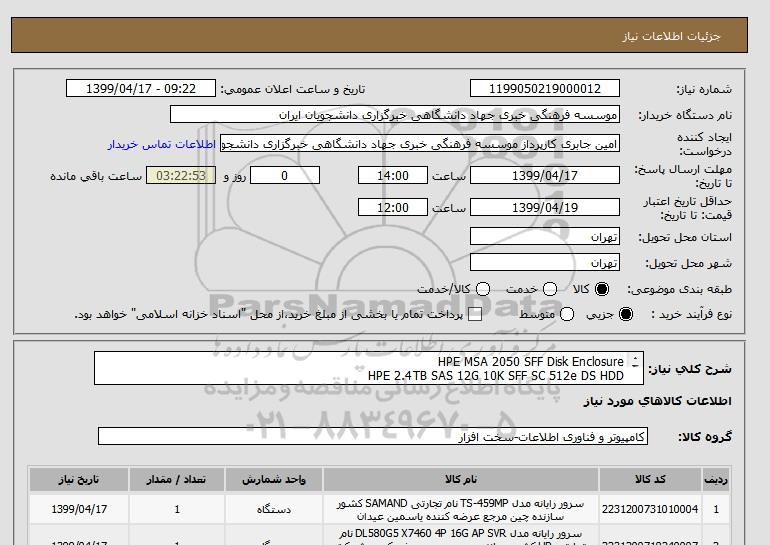Select the خدمت radio button

coord(550,289)
